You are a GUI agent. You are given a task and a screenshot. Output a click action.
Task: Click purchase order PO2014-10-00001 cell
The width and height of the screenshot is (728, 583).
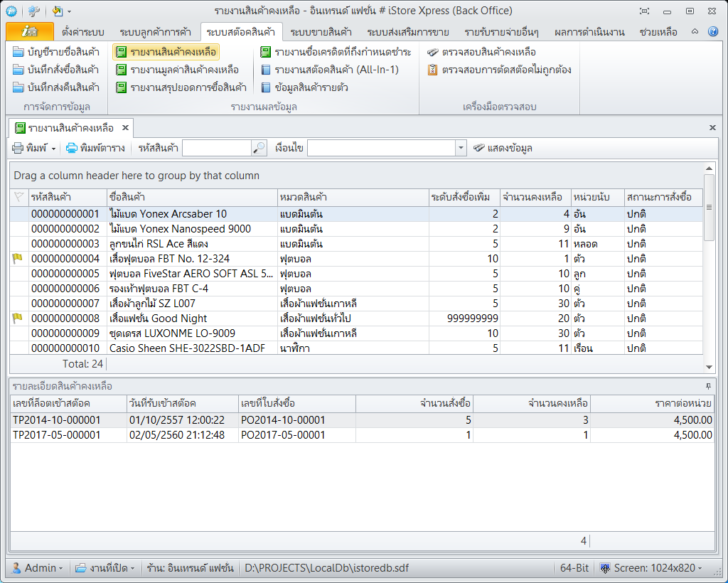click(x=297, y=420)
